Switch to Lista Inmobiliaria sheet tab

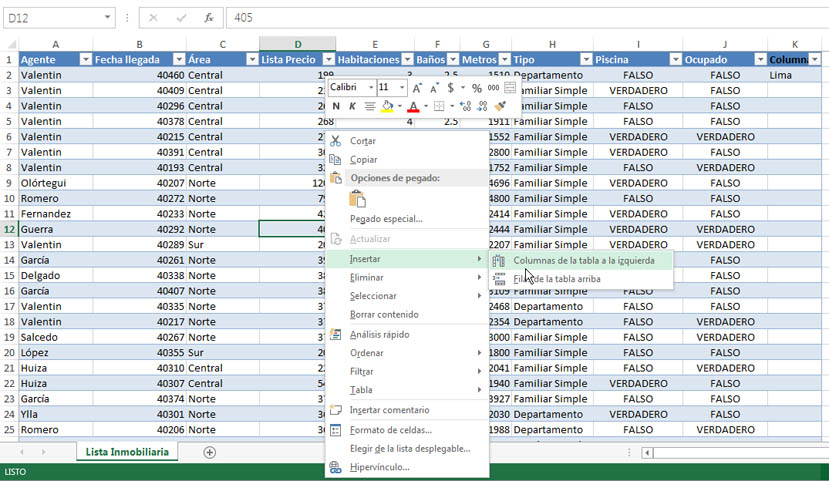[126, 452]
